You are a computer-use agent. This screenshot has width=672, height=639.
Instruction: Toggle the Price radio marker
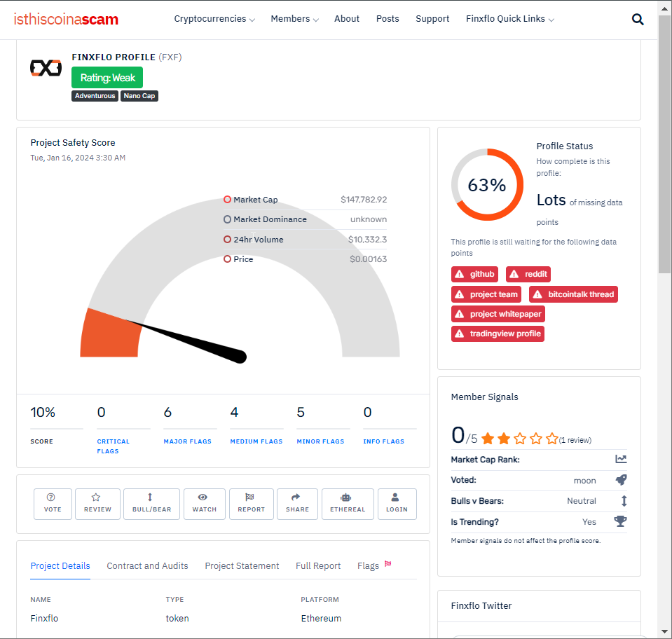[x=228, y=259]
